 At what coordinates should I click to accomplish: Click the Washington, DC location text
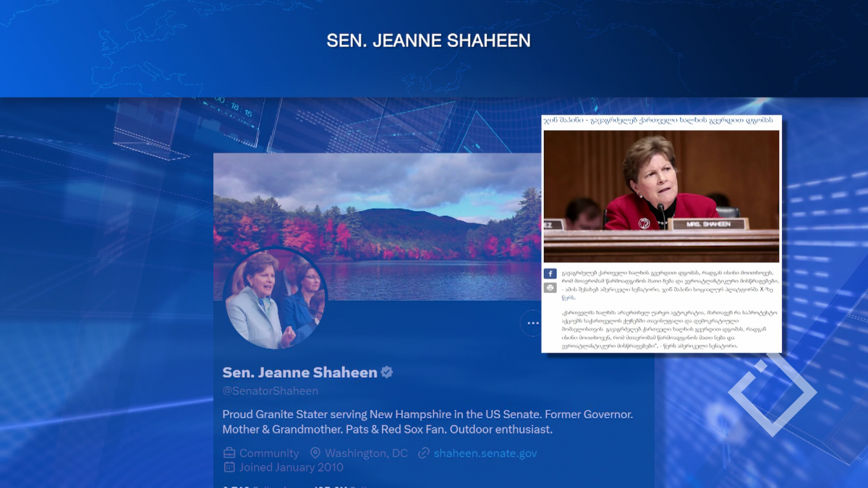(x=366, y=453)
